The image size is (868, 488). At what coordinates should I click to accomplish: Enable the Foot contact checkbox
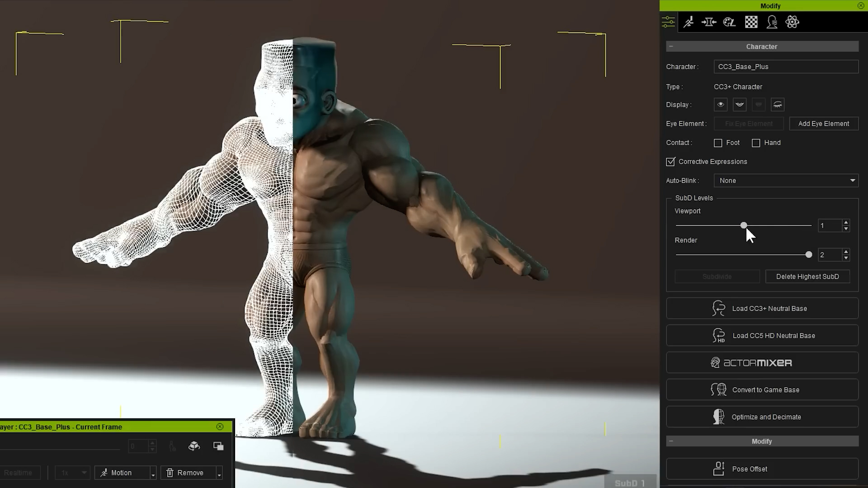point(718,143)
